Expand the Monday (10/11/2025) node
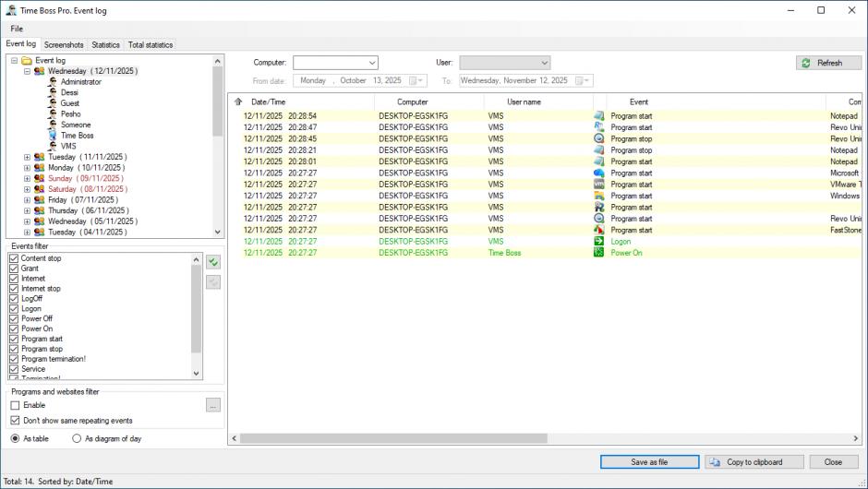 (x=27, y=168)
